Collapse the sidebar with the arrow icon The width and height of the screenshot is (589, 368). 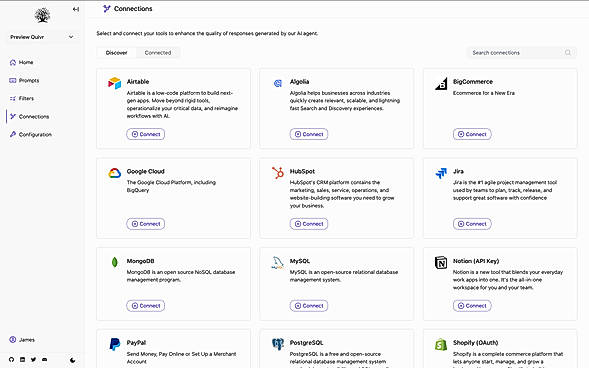[x=76, y=9]
